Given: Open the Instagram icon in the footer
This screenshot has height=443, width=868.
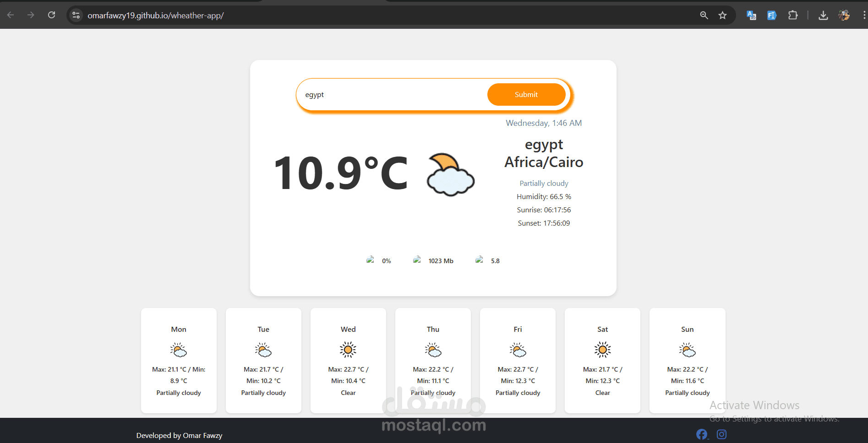Looking at the screenshot, I should 721,434.
